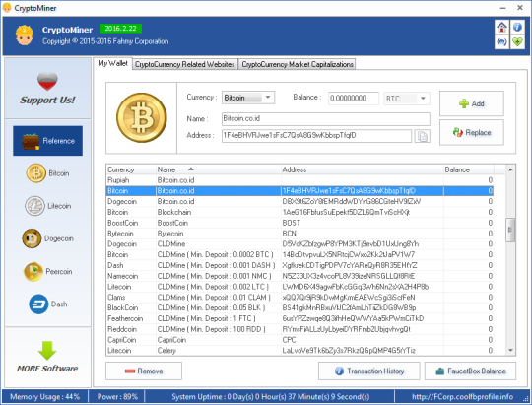Sort by the Currency column header
Viewport: 532px width, 405px height.
click(131, 169)
